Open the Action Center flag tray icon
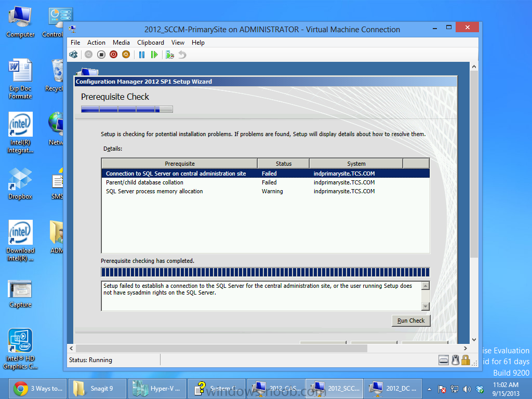532x399 pixels. pyautogui.click(x=442, y=389)
